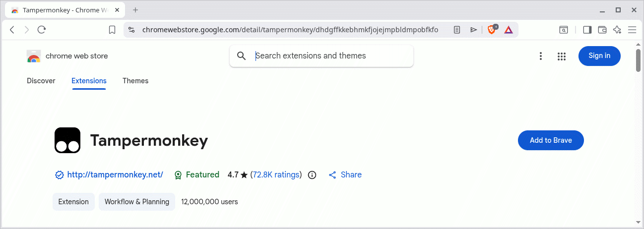The height and width of the screenshot is (229, 644).
Task: Share this extension
Action: (345, 175)
